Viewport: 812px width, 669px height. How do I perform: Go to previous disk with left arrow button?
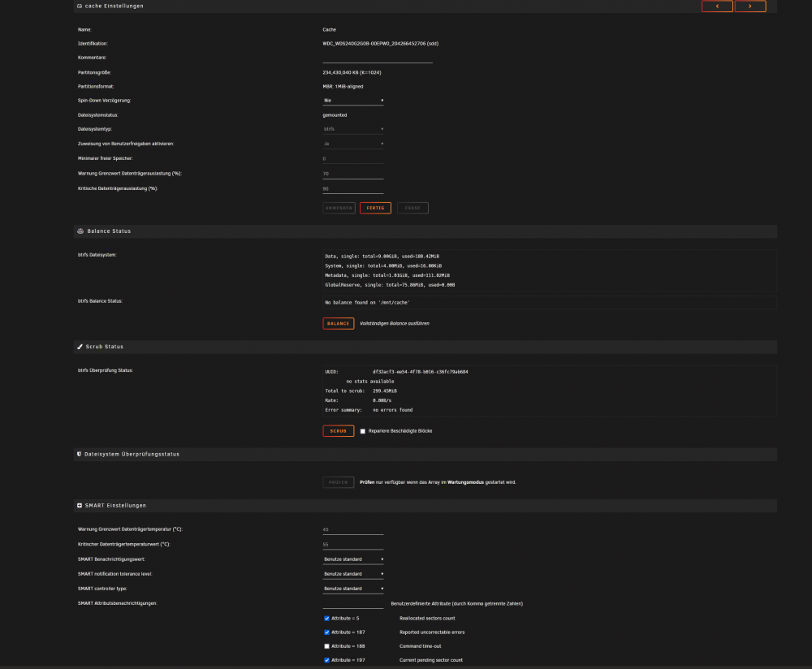pyautogui.click(x=717, y=6)
